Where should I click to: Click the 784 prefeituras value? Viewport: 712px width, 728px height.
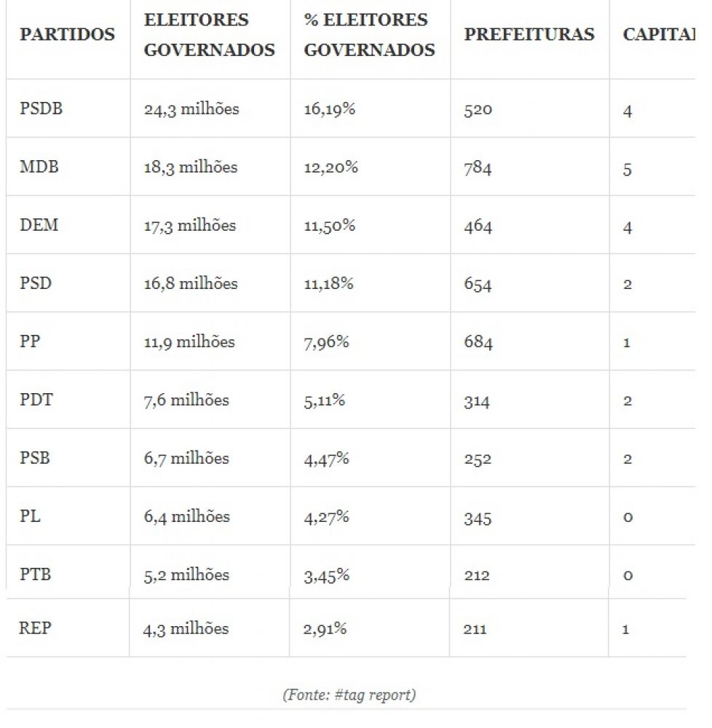pyautogui.click(x=478, y=168)
